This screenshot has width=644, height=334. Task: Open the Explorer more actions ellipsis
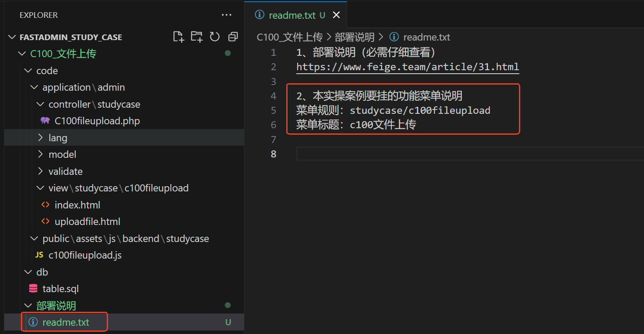(227, 15)
